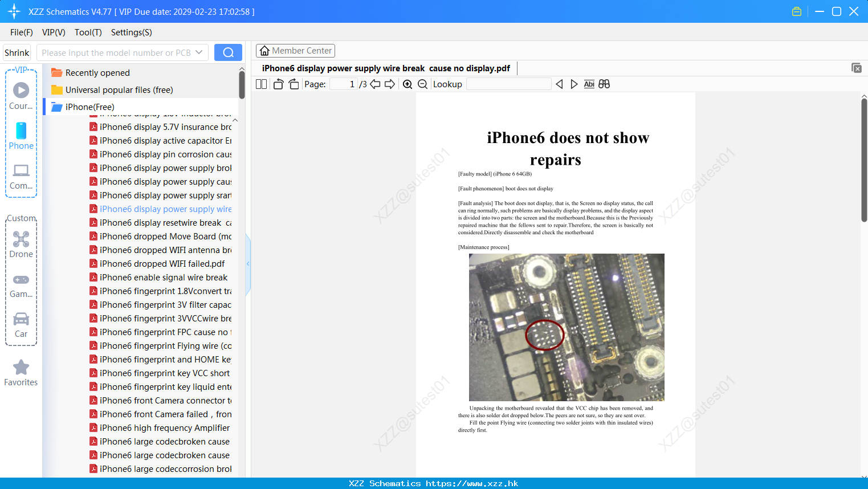Viewport: 868px width, 489px height.
Task: Open 'iPhone6 display active capacitor' file
Action: pyautogui.click(x=161, y=141)
